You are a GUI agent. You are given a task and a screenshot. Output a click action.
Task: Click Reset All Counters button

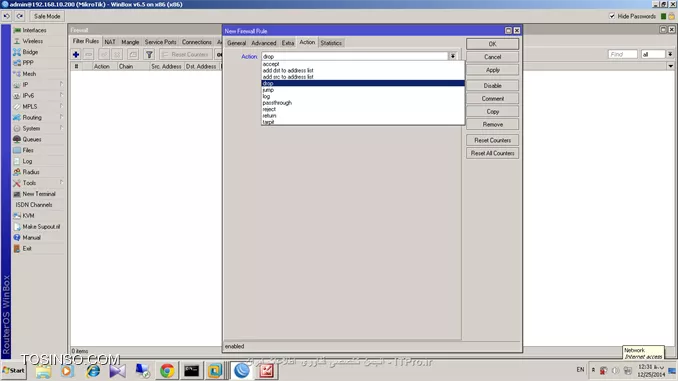(x=493, y=153)
